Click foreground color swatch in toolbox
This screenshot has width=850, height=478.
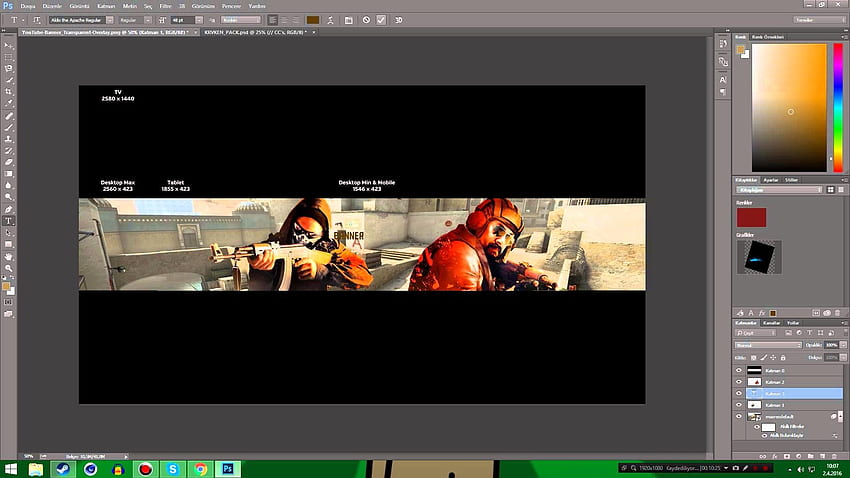[x=6, y=286]
